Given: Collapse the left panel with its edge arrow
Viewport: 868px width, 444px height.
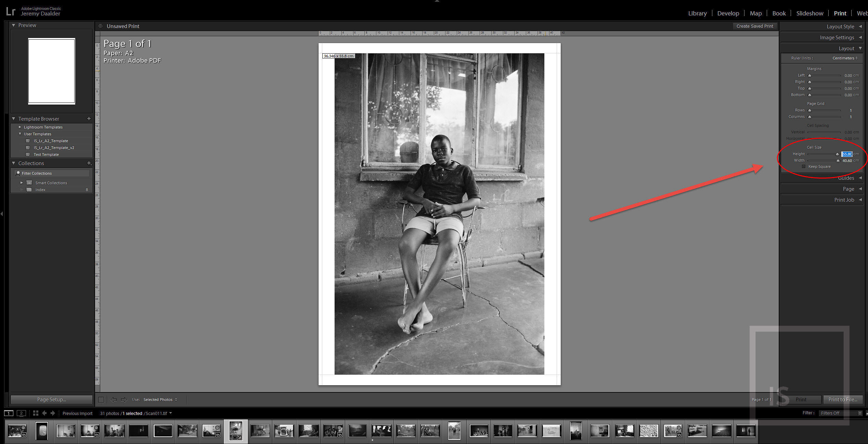Looking at the screenshot, I should (2, 214).
